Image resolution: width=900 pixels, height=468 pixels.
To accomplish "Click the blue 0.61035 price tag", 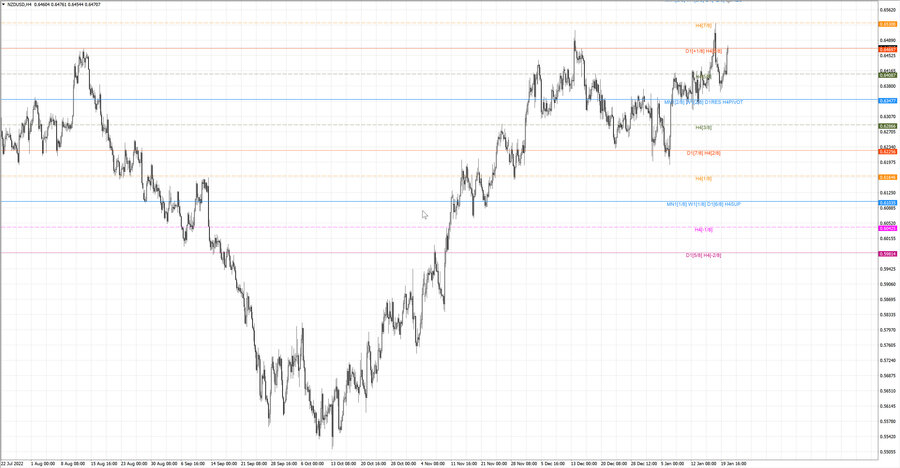I will pyautogui.click(x=888, y=203).
